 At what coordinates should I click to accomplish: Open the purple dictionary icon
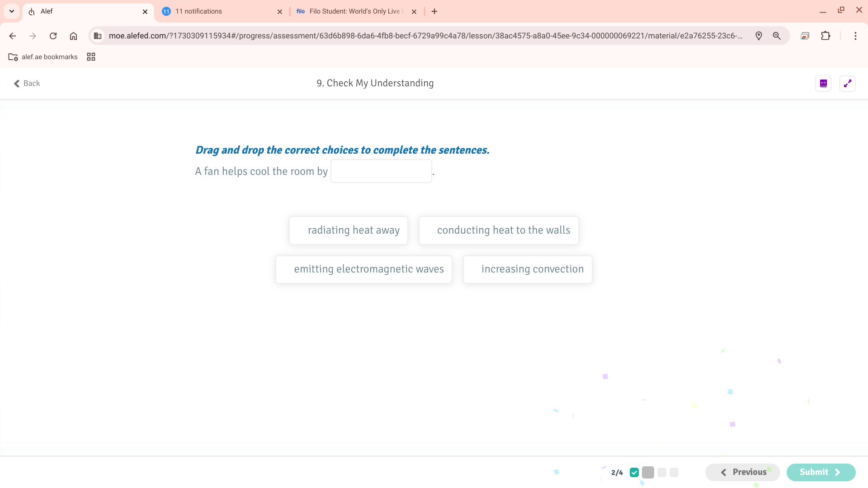click(x=823, y=84)
